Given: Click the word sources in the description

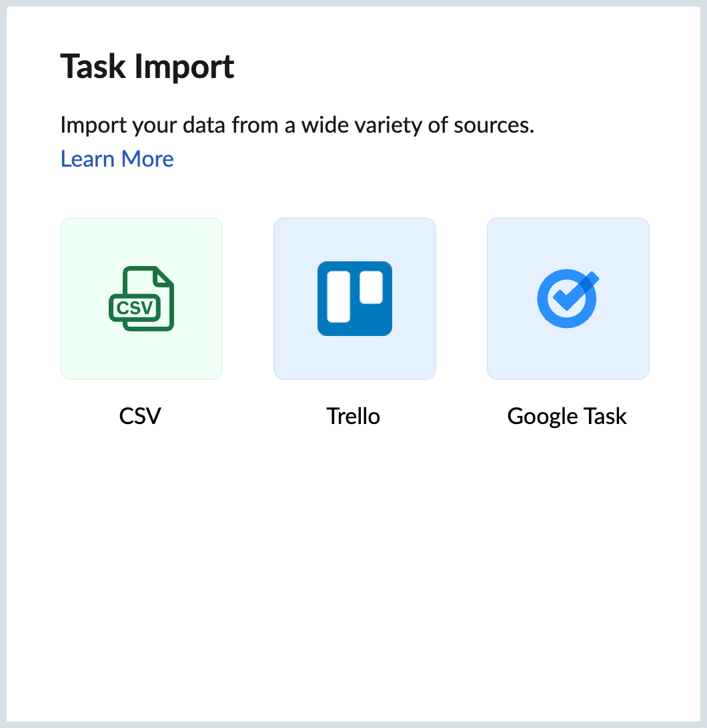Looking at the screenshot, I should (494, 125).
